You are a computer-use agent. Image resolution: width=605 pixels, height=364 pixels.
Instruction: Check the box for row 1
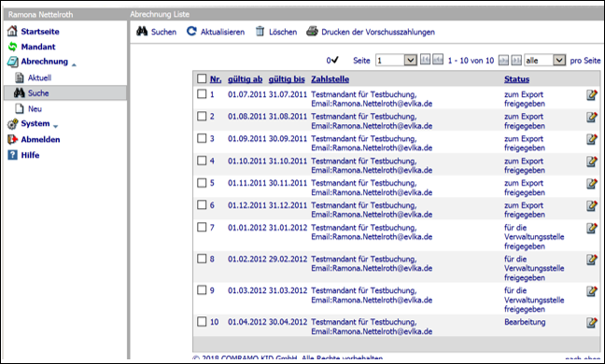(x=202, y=93)
